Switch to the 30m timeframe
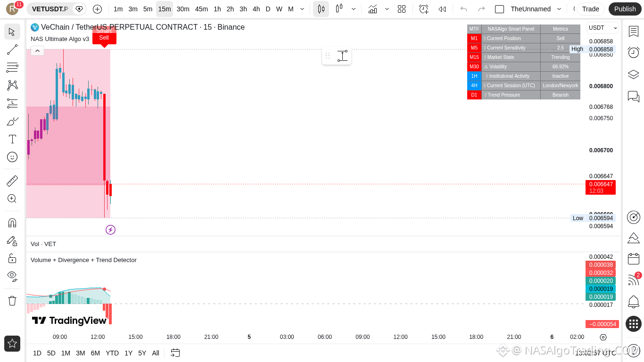This screenshot has height=362, width=644. 183,9
